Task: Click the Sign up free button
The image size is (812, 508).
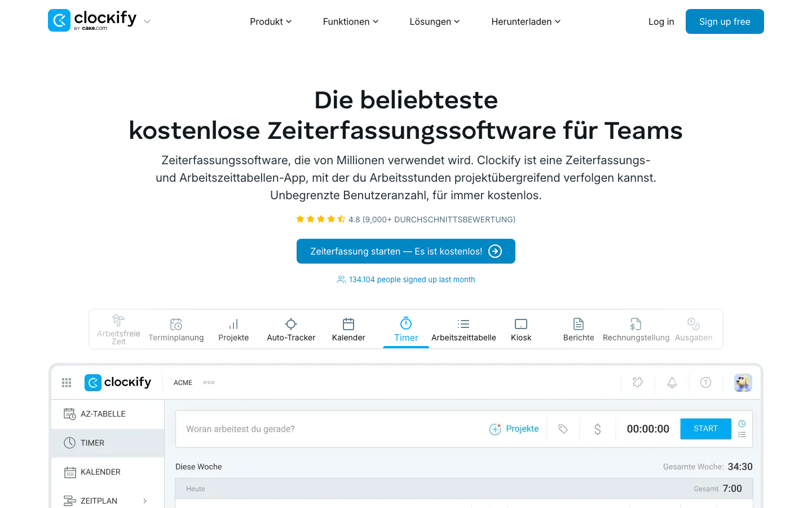Action: pos(725,21)
